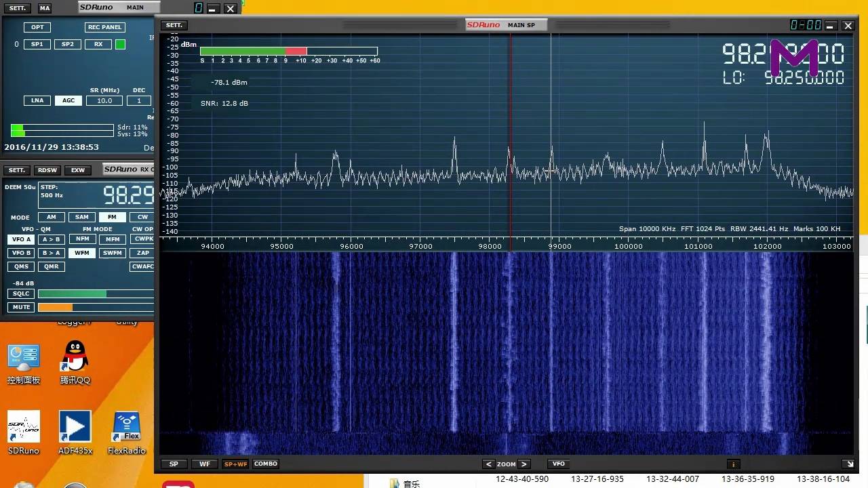
Task: Click the 98.29 frequency readout in RX Control
Action: pos(128,195)
